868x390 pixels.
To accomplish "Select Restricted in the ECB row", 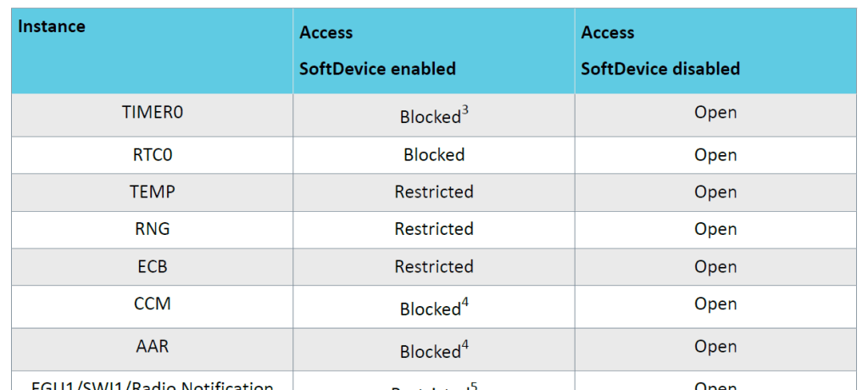I will point(434,266).
